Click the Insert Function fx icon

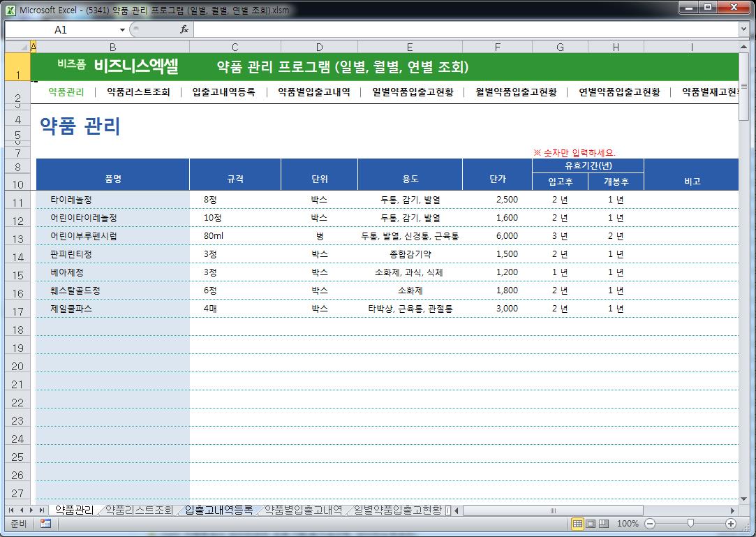pos(184,29)
